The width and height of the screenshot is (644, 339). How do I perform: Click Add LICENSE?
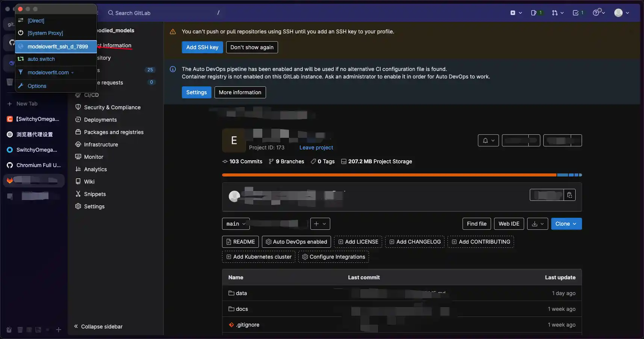coord(358,242)
